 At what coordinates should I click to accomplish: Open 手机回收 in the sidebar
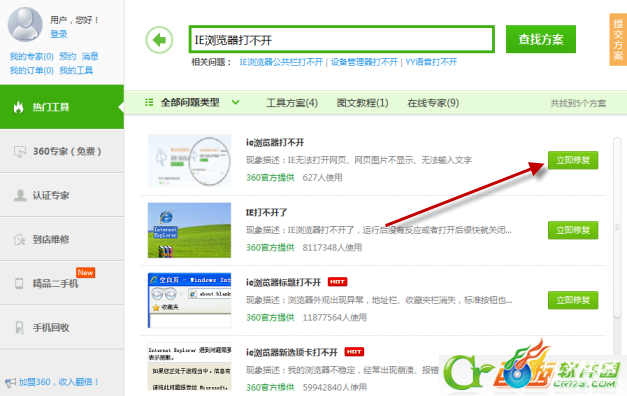click(x=62, y=327)
